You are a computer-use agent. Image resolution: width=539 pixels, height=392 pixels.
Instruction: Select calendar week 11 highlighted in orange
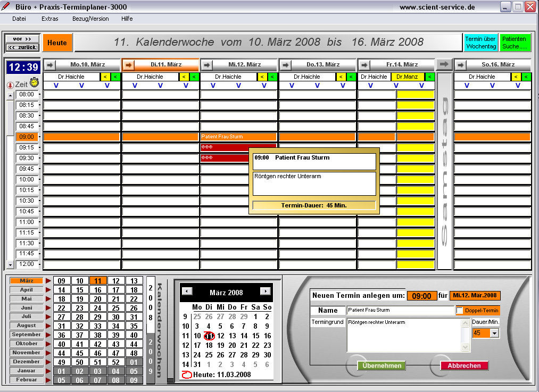click(x=97, y=281)
